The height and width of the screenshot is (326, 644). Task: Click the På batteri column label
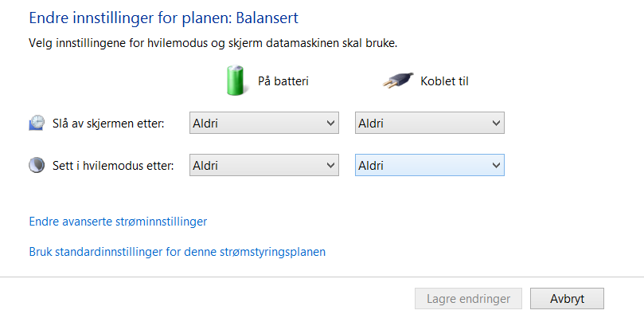tap(283, 81)
